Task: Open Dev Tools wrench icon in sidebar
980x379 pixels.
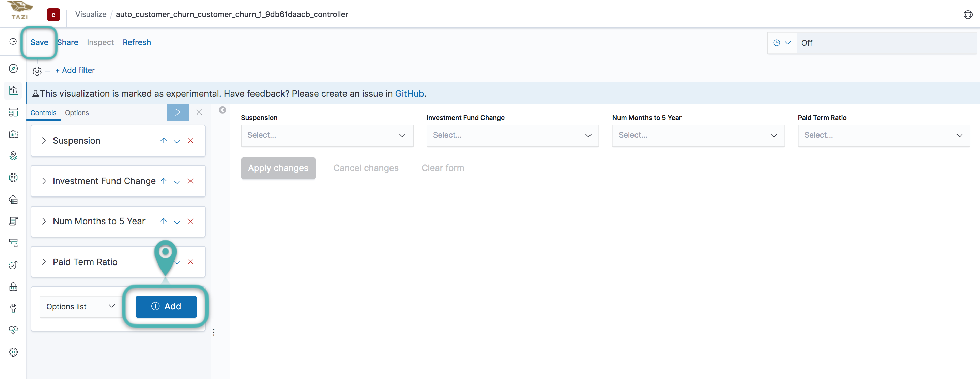Action: point(13,308)
